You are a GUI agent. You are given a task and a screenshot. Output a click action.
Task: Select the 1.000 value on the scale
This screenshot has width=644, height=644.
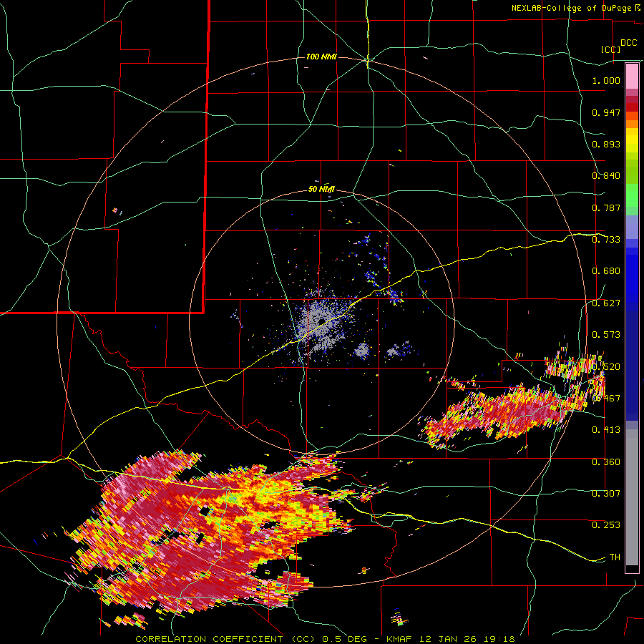(606, 80)
